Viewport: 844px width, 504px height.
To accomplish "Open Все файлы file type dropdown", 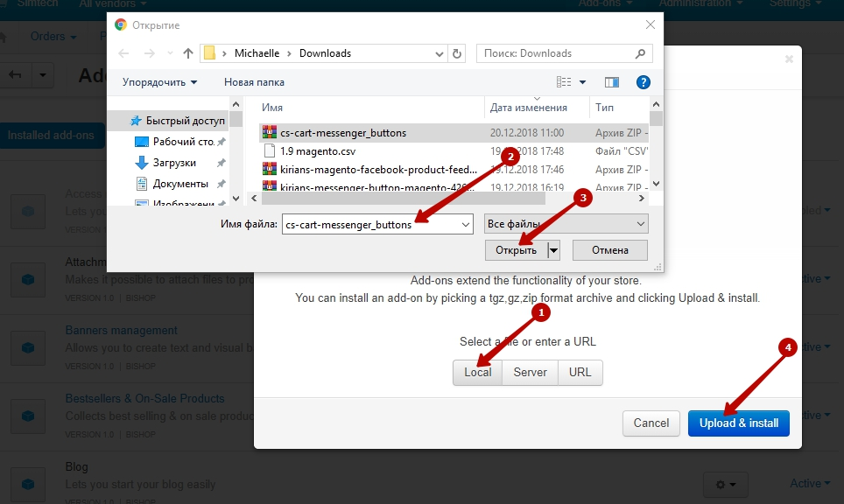I will click(x=566, y=224).
